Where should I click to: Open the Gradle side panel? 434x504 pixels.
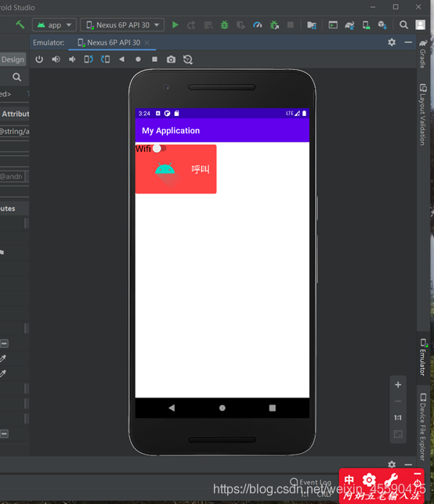click(x=423, y=54)
